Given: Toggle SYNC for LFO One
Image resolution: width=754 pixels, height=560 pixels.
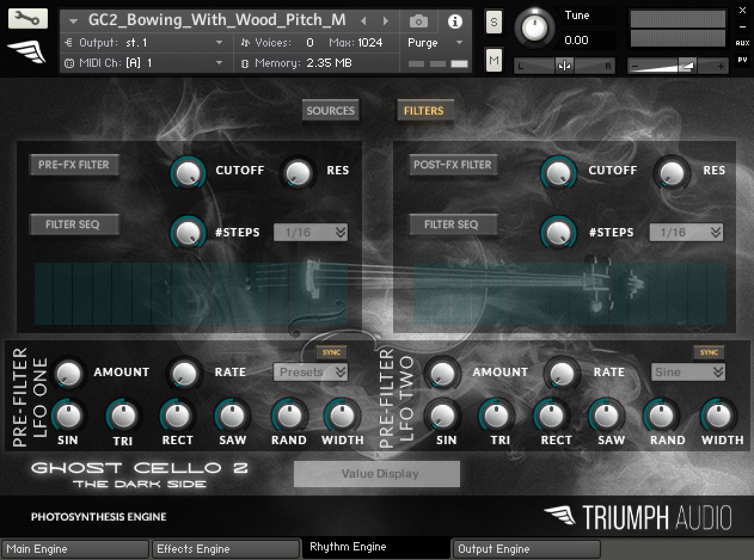Looking at the screenshot, I should click(331, 352).
